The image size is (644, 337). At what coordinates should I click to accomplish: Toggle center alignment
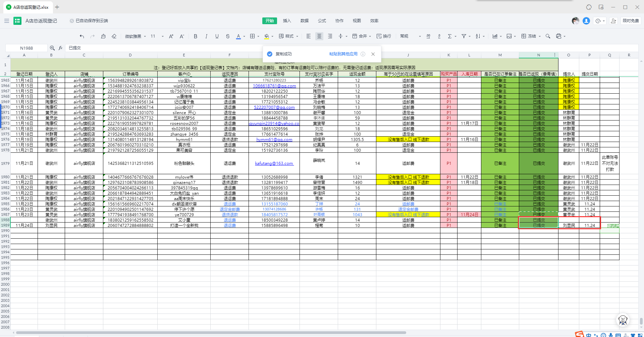(x=319, y=36)
